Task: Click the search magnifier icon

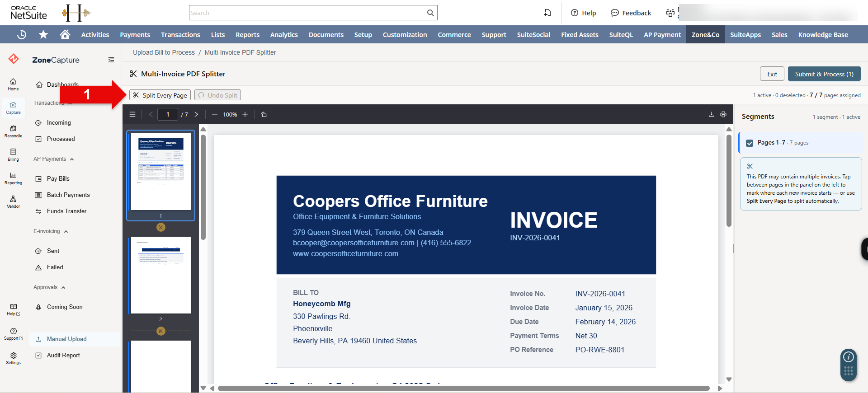Action: pos(430,13)
